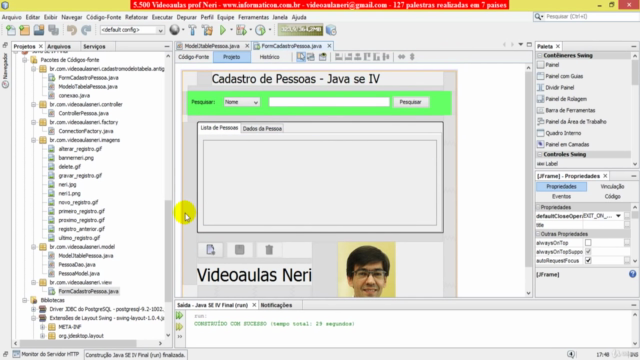
Task: Toggle alwaysOnTopSupported checkbox
Action: pyautogui.click(x=588, y=252)
